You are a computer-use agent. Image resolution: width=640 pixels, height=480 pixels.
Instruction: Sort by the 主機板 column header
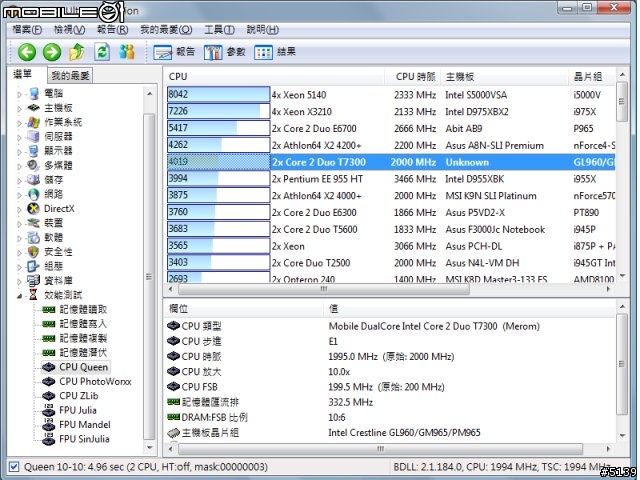coord(504,77)
